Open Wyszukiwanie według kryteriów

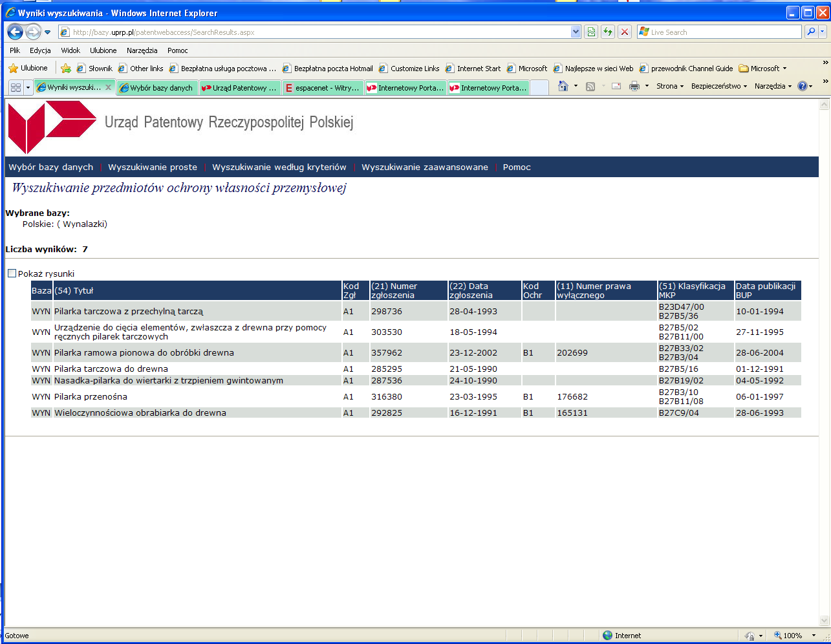279,167
